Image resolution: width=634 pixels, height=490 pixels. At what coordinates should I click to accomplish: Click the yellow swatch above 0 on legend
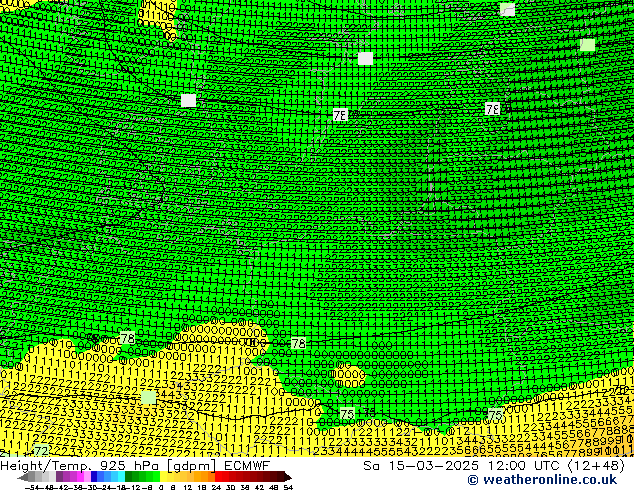point(164,477)
